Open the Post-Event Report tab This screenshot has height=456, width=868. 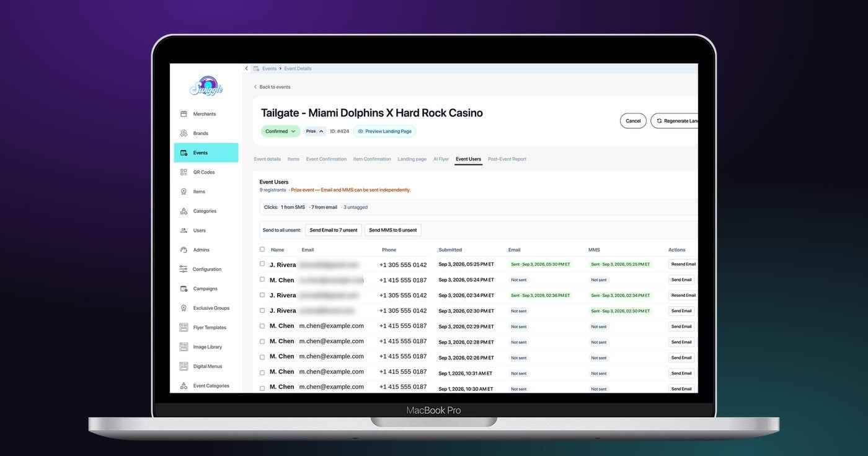(507, 159)
